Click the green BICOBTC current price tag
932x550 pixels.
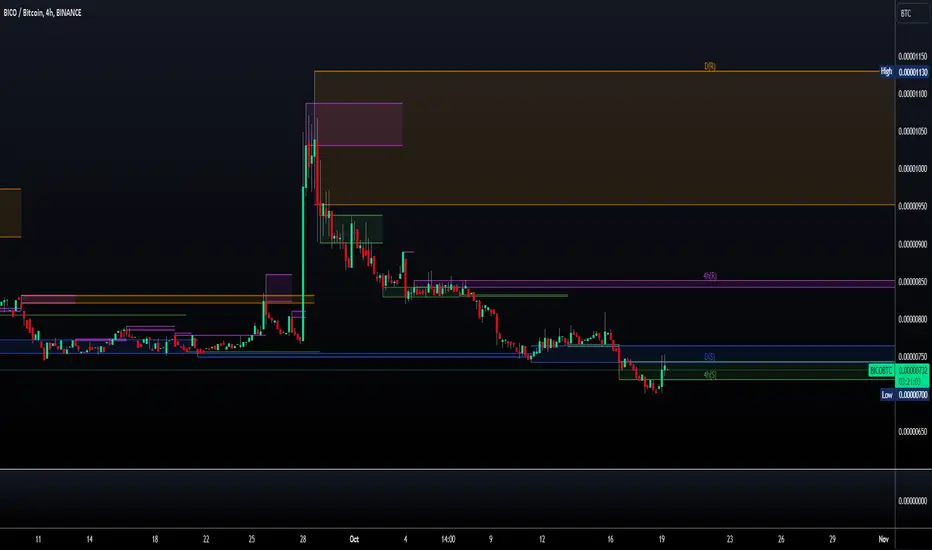click(x=881, y=370)
